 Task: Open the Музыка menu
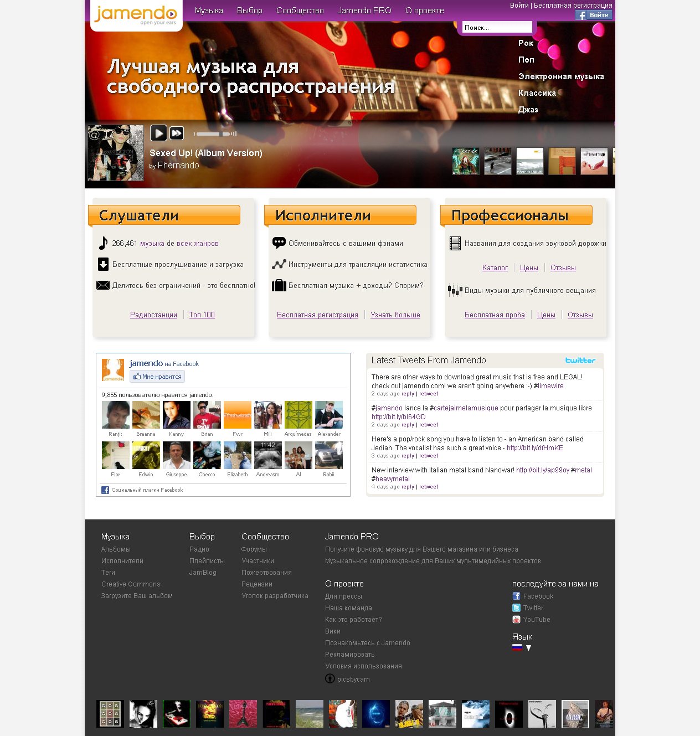point(209,11)
